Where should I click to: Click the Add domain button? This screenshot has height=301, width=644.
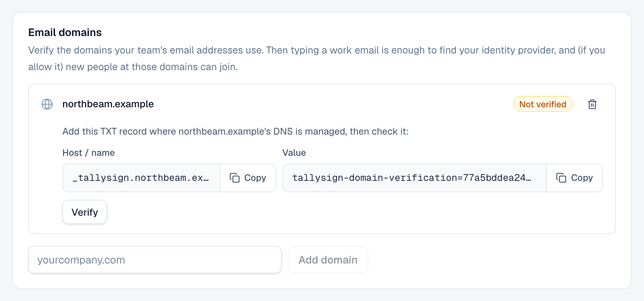click(328, 260)
